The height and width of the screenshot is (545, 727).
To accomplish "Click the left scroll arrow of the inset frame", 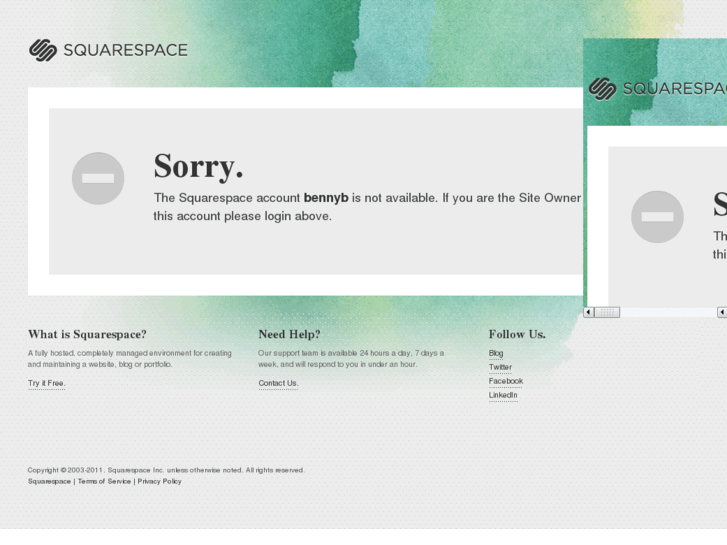I will (588, 312).
